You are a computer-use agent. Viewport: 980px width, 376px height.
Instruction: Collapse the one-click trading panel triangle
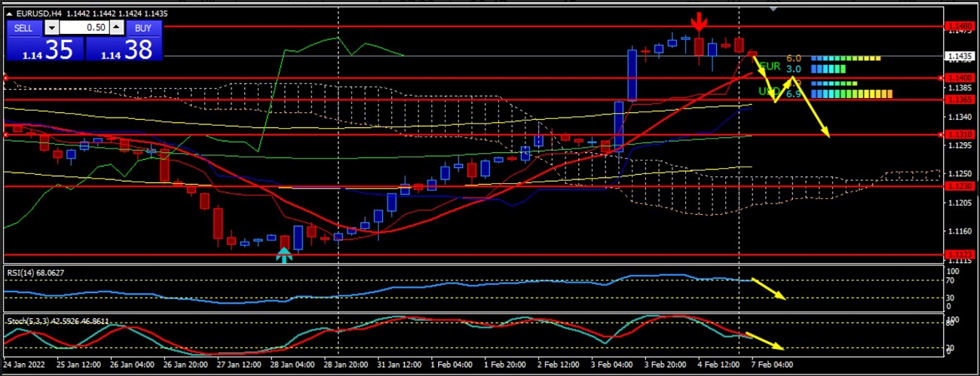9,14
